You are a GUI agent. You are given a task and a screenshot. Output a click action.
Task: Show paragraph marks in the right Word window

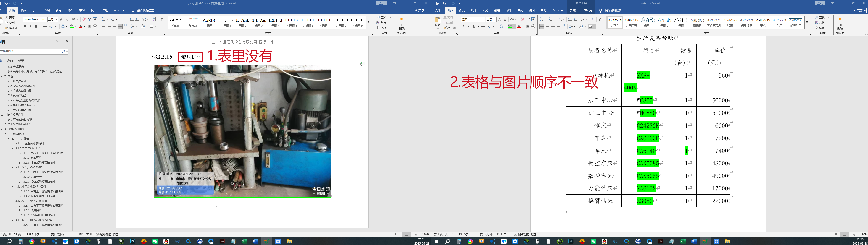(x=600, y=19)
